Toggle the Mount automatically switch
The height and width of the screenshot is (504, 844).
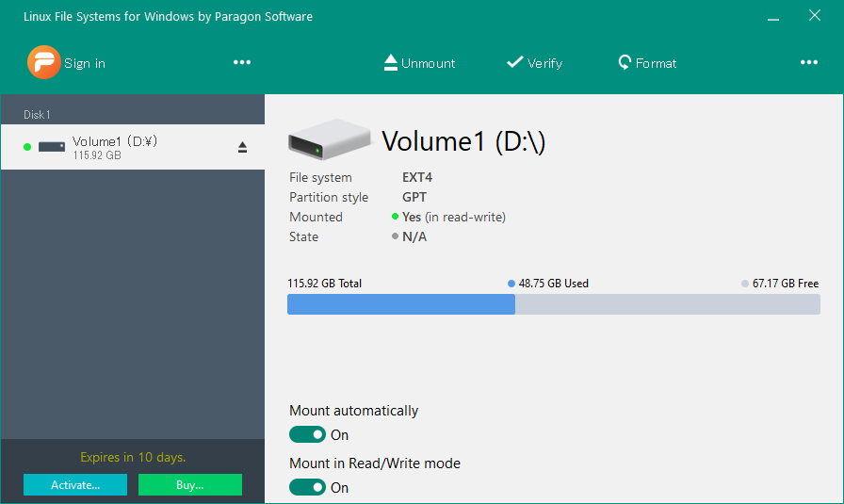click(x=307, y=434)
